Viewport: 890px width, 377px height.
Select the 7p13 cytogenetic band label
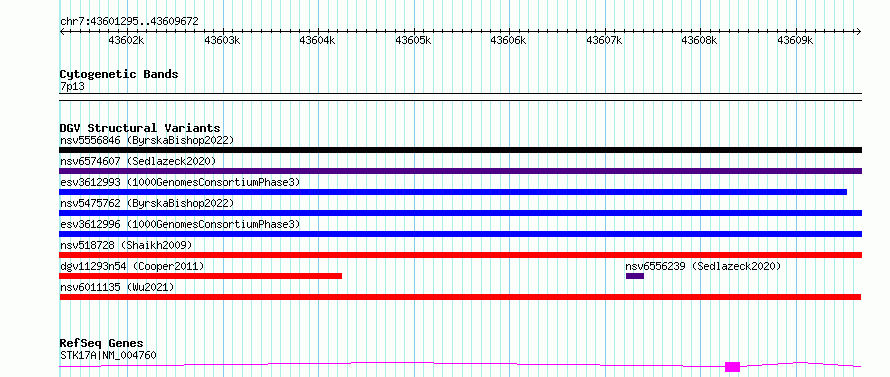pos(72,87)
